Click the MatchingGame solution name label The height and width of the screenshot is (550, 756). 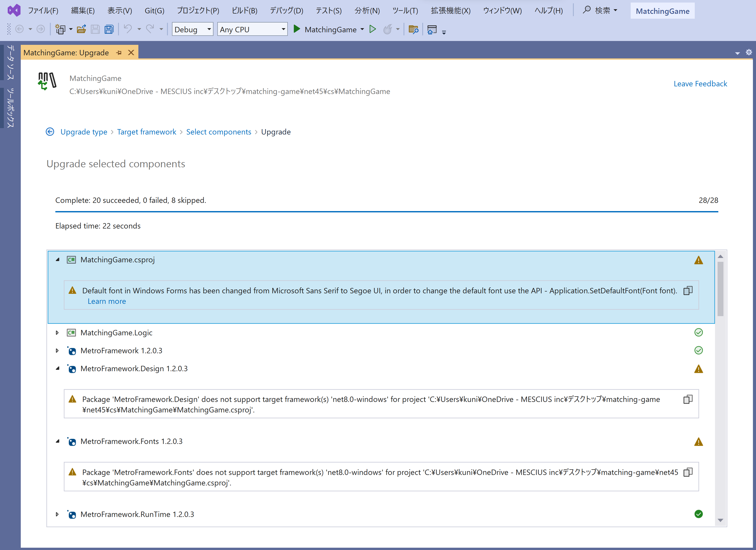(663, 11)
